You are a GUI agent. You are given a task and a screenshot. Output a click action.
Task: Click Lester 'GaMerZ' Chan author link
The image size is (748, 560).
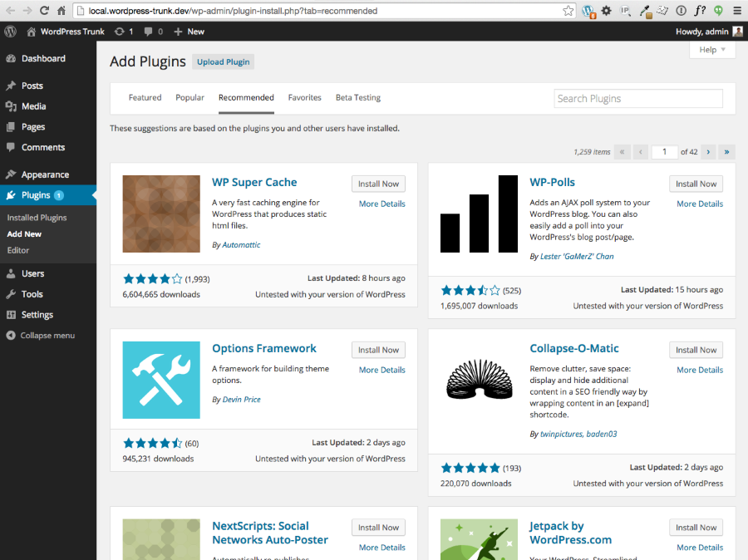click(577, 257)
